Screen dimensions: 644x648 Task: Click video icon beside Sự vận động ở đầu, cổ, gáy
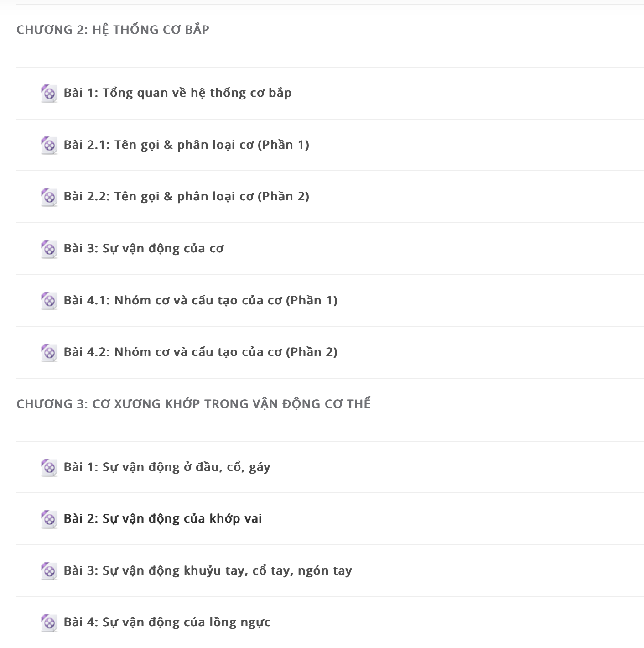[x=49, y=467]
